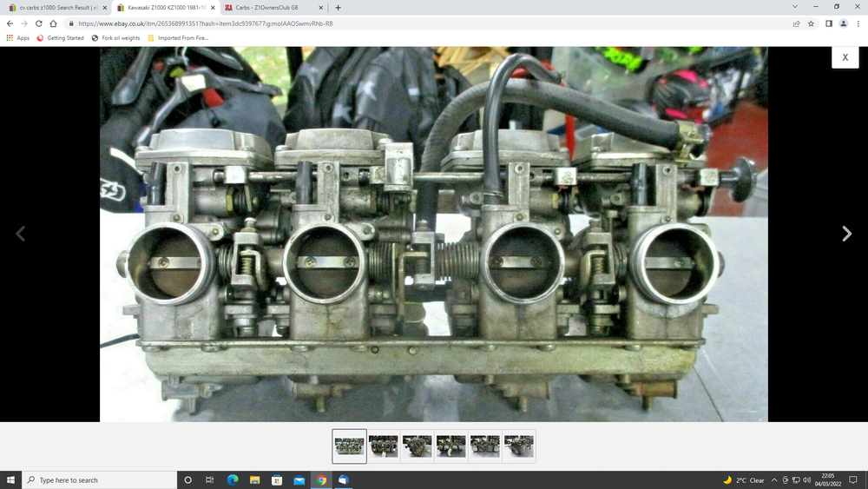Open the Fork oil weights bookmark
The image size is (868, 489).
pos(115,38)
